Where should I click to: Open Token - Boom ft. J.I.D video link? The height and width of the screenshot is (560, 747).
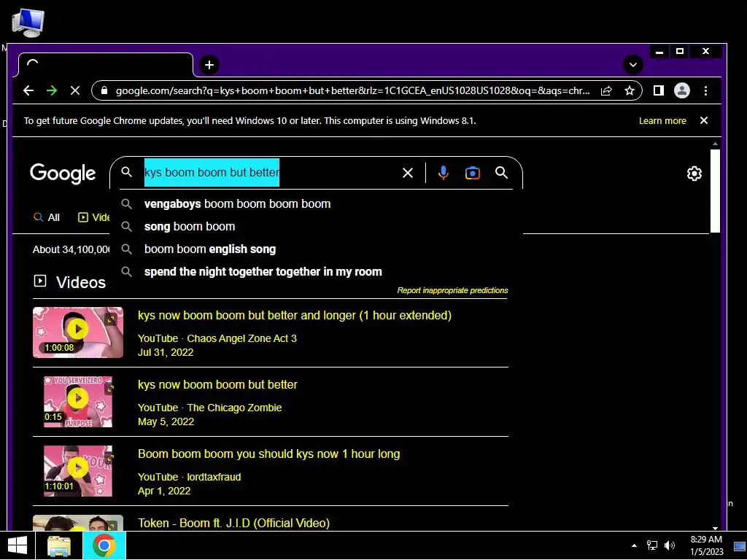[x=233, y=524]
